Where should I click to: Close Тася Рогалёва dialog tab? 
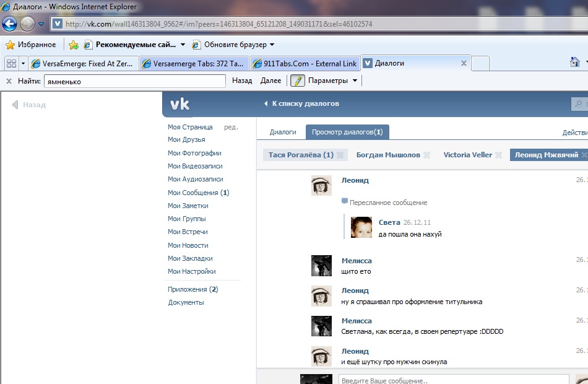[x=340, y=155]
